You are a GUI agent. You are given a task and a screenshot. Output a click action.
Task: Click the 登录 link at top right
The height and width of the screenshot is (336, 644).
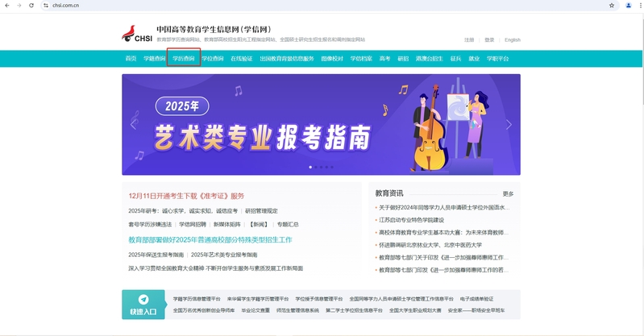click(x=489, y=39)
